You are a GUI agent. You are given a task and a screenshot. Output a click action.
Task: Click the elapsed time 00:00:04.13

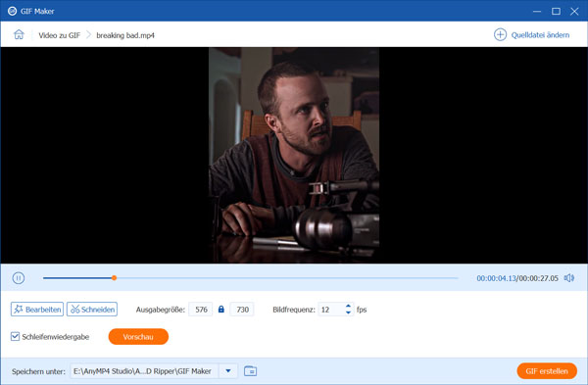coord(496,278)
